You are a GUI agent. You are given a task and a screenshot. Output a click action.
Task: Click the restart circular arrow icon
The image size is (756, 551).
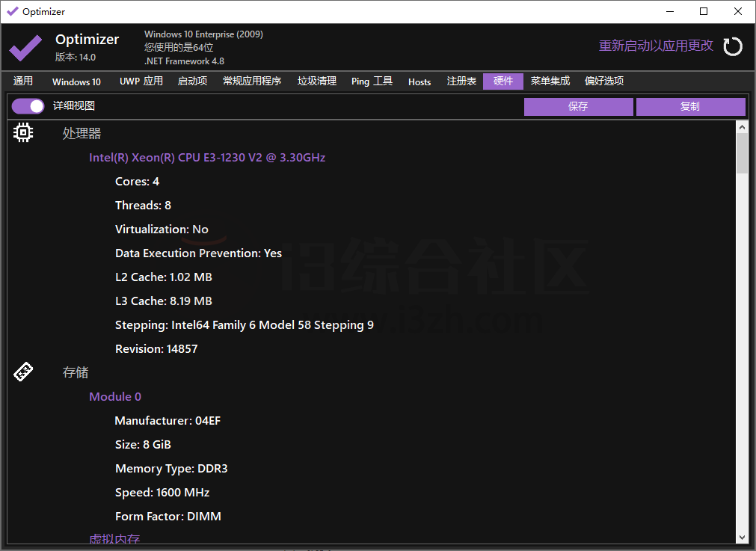732,46
